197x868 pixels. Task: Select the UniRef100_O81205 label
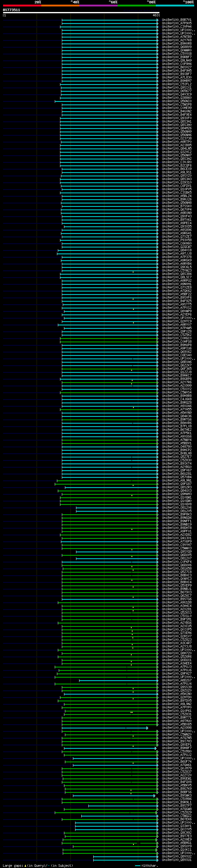tap(176, 511)
